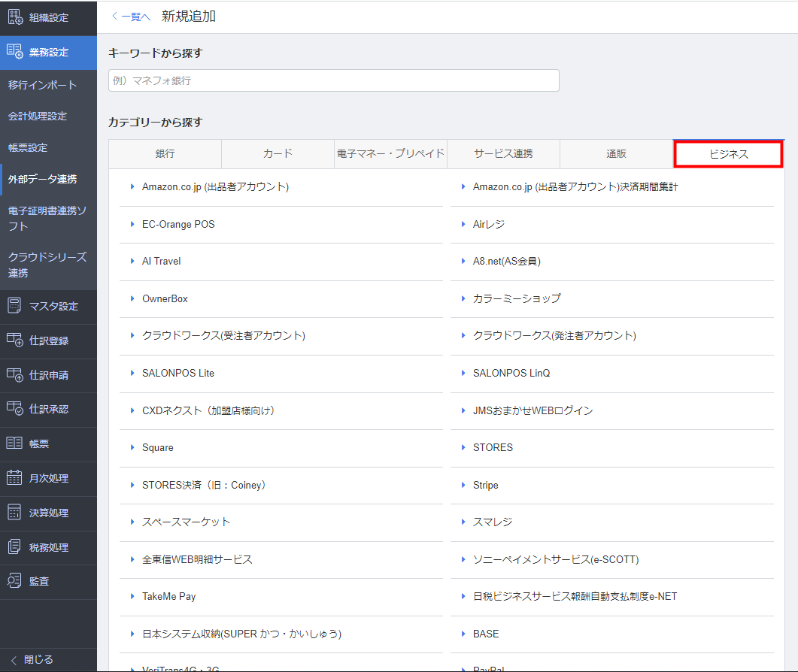
Task: Click the 帳票 book icon
Action: click(x=14, y=443)
